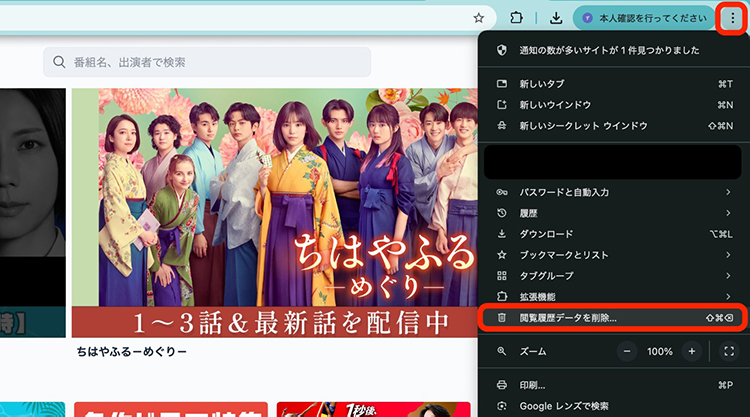Viewport: 750px width, 417px height.
Task: Open the grayscale woman thumbnail on left
Action: [x=33, y=213]
